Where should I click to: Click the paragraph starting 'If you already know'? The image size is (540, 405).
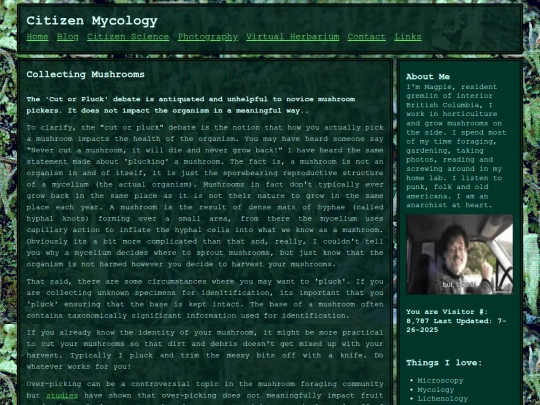click(205, 350)
